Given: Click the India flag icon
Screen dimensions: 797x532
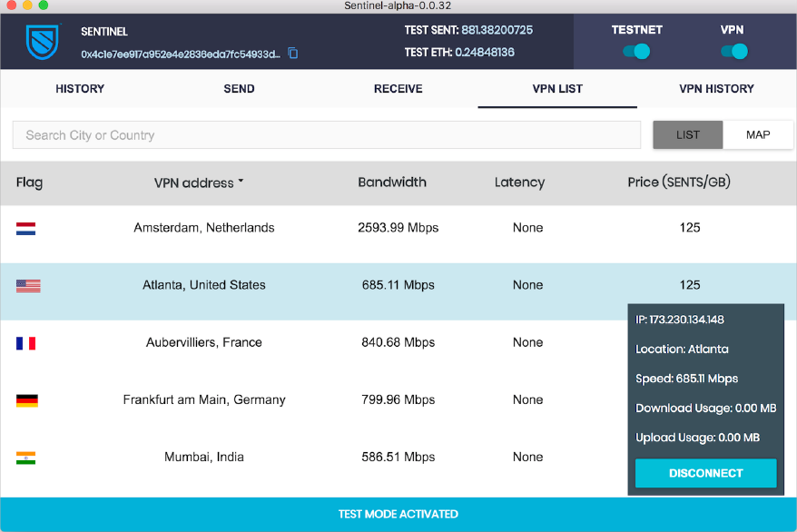Looking at the screenshot, I should coord(26,458).
